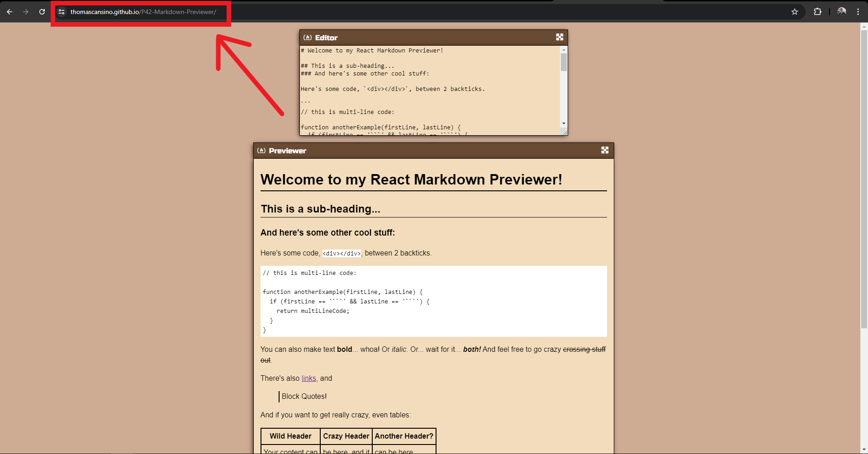
Task: Click the "Crazy Header" table header
Action: [346, 436]
